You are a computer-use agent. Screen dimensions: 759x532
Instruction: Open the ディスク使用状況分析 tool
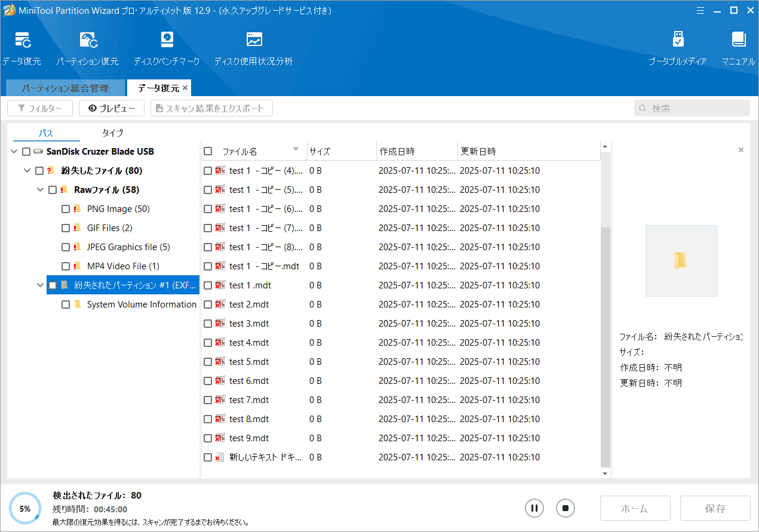(254, 48)
